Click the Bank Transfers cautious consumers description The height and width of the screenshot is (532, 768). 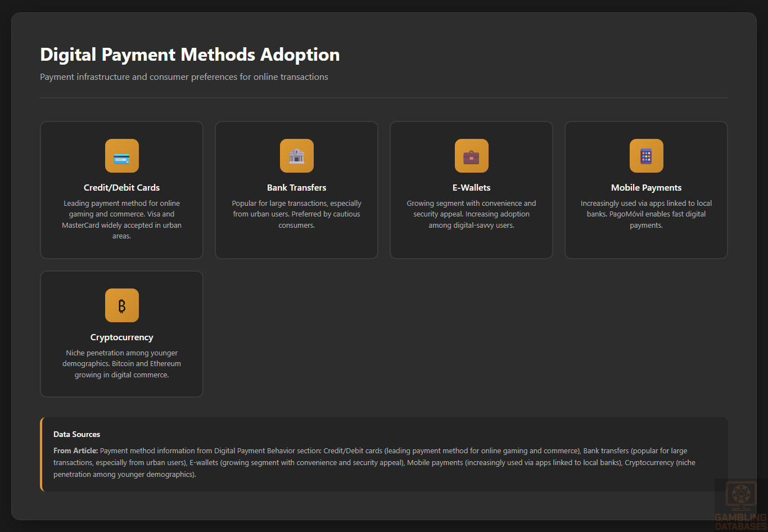pos(296,214)
